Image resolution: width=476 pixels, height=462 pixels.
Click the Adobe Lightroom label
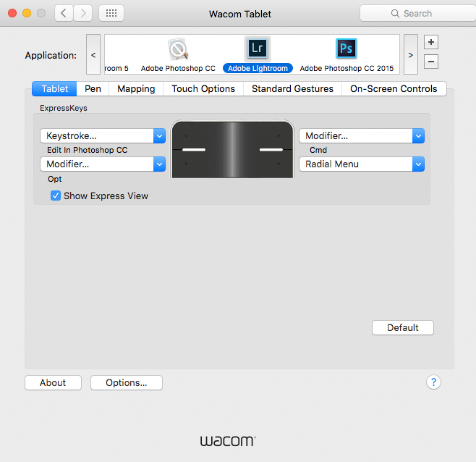tap(258, 68)
